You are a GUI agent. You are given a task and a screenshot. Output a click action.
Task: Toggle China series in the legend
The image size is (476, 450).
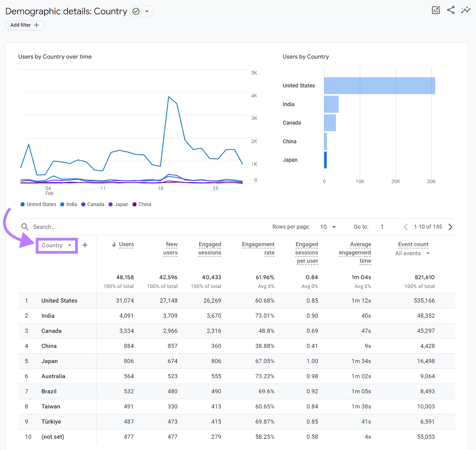point(142,204)
